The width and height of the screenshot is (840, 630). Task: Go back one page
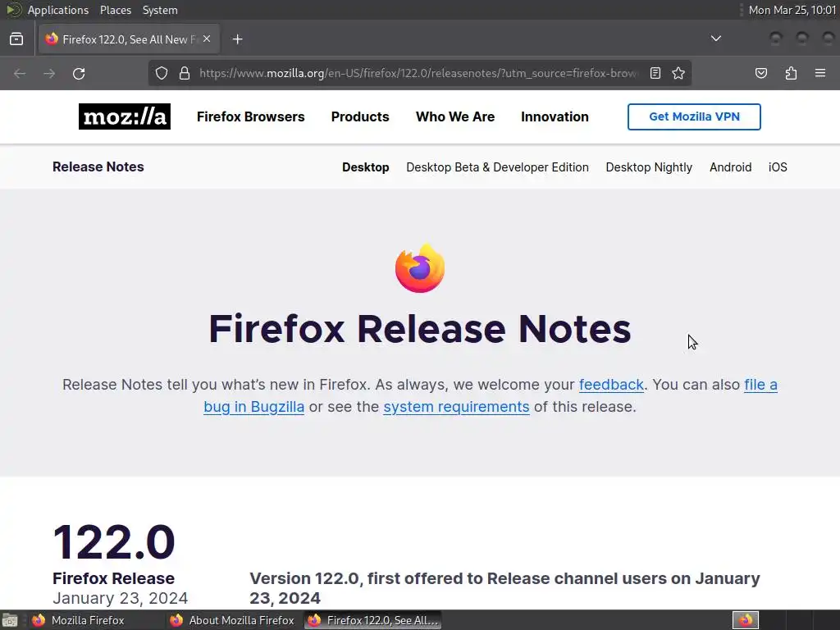(x=20, y=73)
